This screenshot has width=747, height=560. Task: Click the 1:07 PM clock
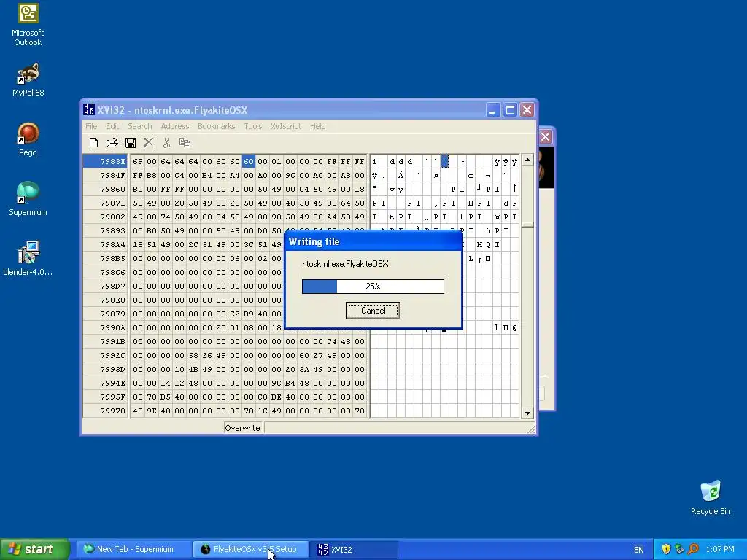point(720,550)
